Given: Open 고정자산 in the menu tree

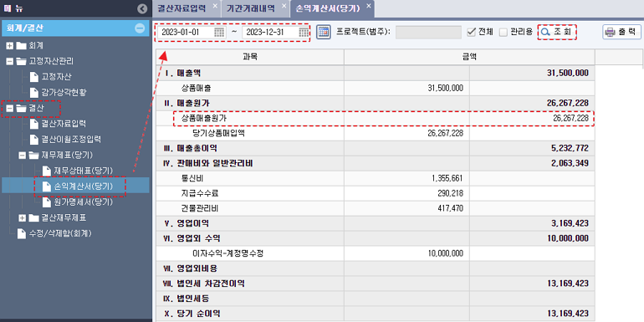Looking at the screenshot, I should 57,77.
